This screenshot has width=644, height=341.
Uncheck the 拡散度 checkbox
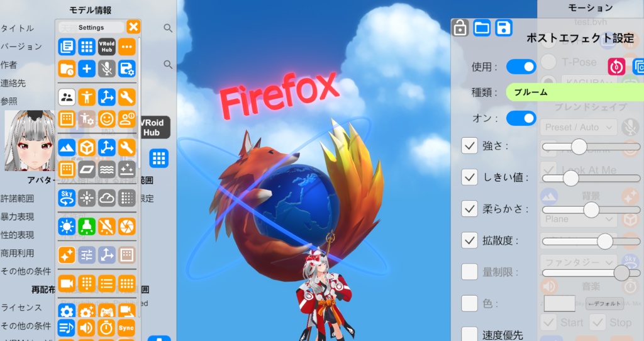(469, 240)
